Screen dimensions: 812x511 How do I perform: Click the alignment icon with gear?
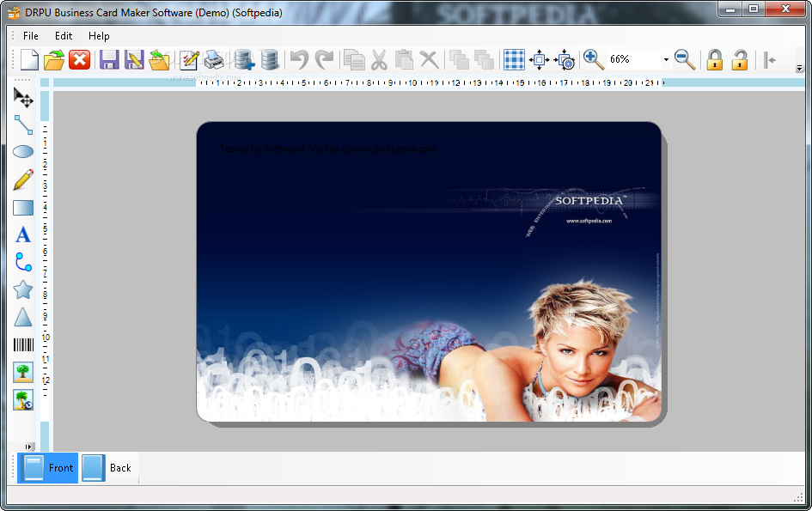565,59
